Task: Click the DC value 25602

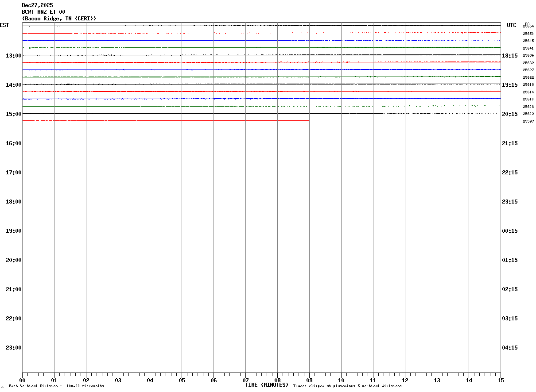Action: 528,114
